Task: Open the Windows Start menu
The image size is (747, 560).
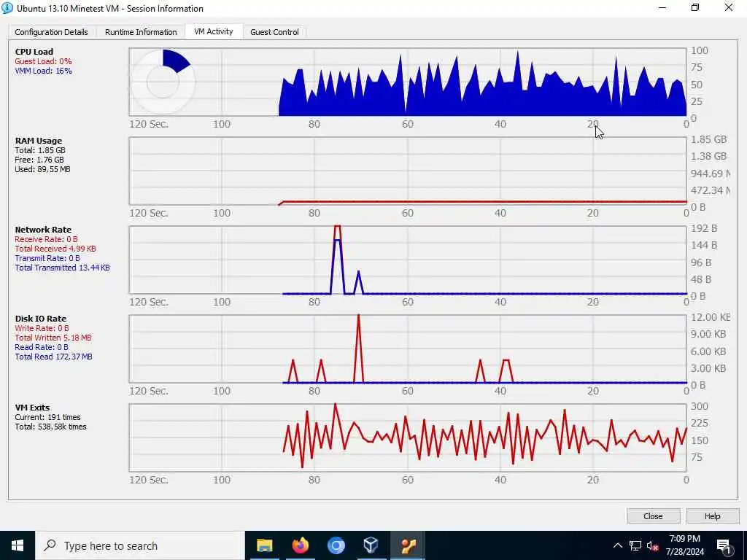Action: [x=18, y=545]
